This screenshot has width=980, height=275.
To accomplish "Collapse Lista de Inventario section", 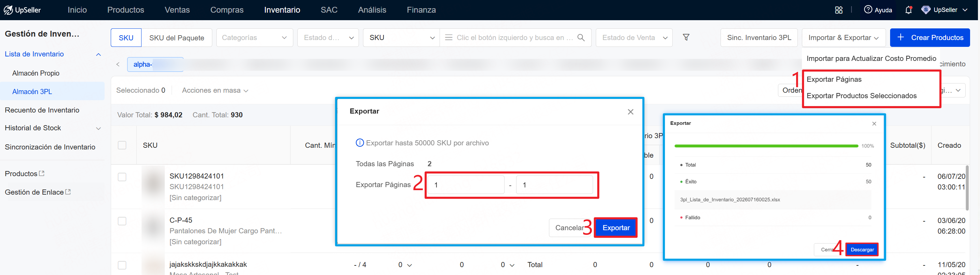I will pos(98,54).
